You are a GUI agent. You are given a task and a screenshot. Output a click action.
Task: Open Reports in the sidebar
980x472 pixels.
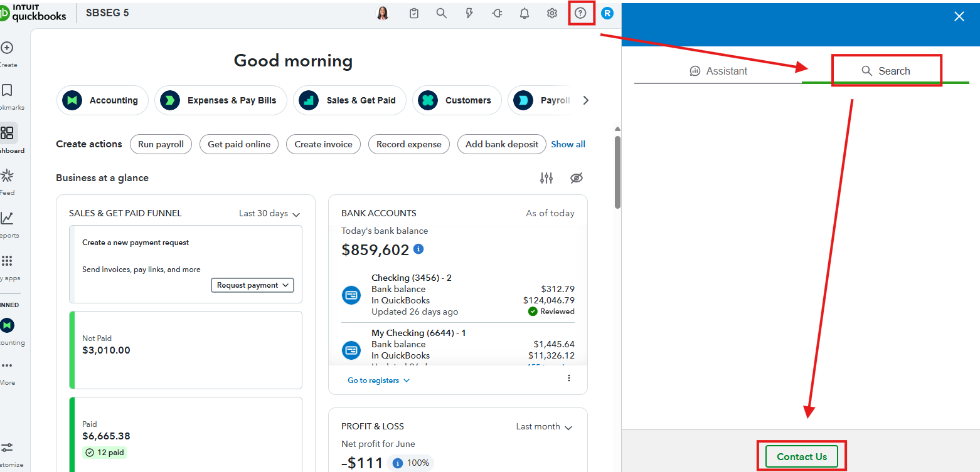tap(7, 218)
